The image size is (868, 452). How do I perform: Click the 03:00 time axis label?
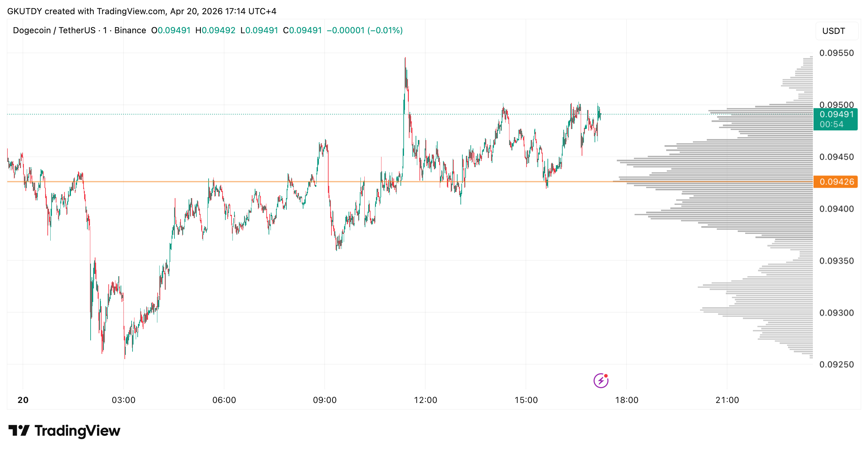click(123, 400)
